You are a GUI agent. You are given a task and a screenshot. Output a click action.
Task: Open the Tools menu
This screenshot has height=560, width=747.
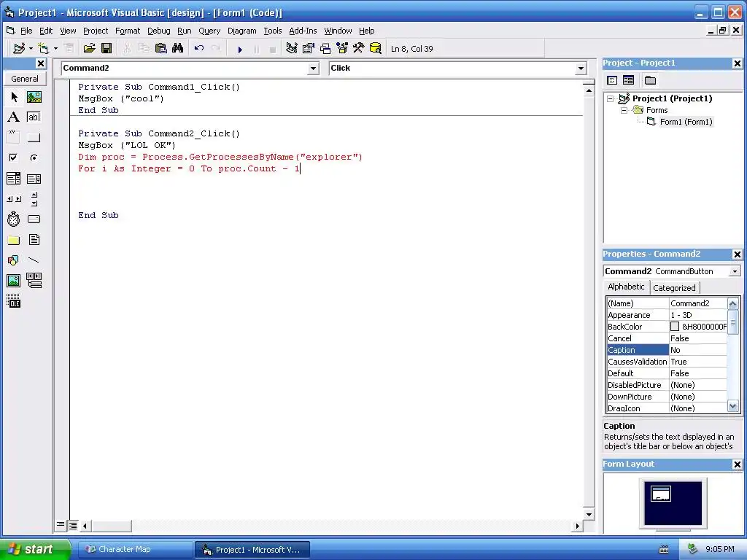[x=273, y=31]
